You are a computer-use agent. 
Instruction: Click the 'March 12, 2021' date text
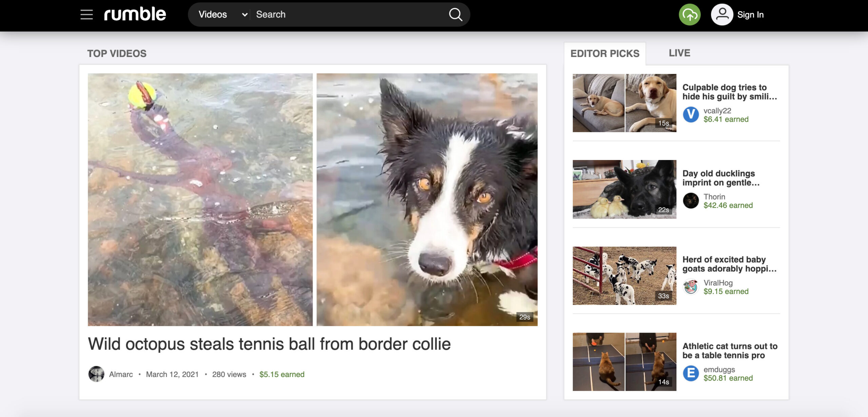172,375
